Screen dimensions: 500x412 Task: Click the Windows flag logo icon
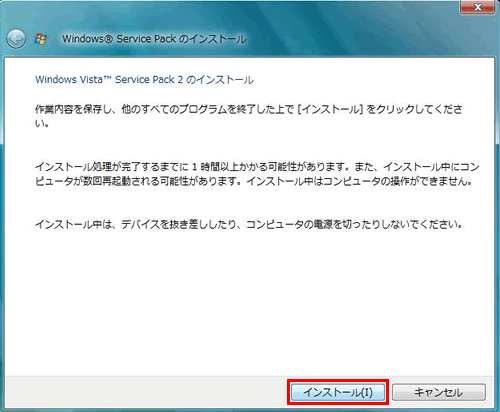41,39
